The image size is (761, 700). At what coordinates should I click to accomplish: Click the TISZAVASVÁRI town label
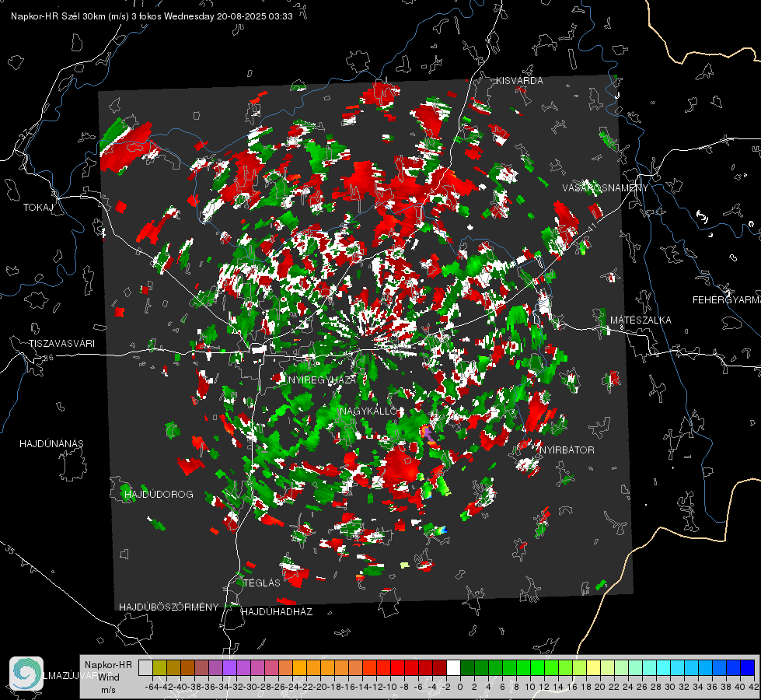pyautogui.click(x=61, y=344)
